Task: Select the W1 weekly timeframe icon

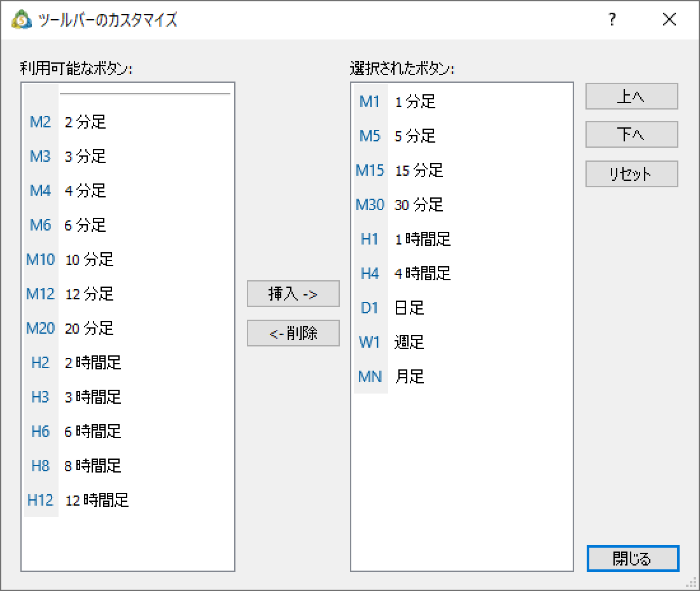Action: point(370,343)
